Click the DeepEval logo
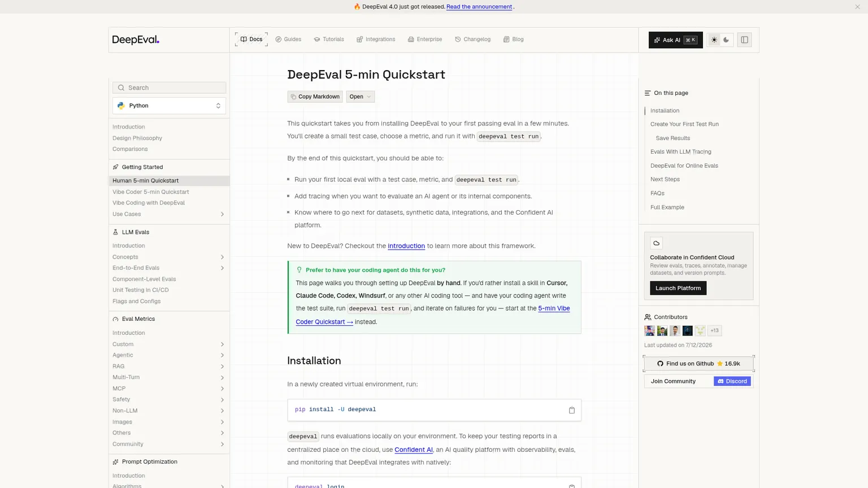The height and width of the screenshot is (488, 868). 136,40
